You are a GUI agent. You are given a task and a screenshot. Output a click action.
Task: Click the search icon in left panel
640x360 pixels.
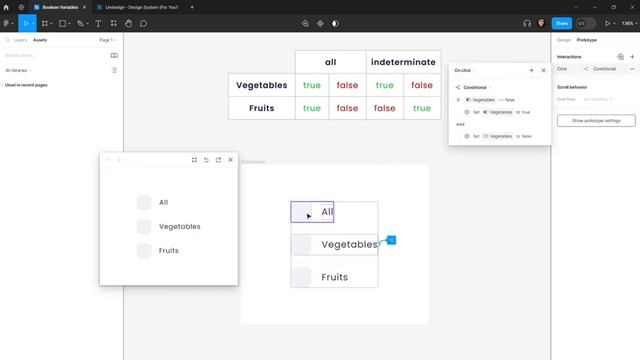click(7, 40)
